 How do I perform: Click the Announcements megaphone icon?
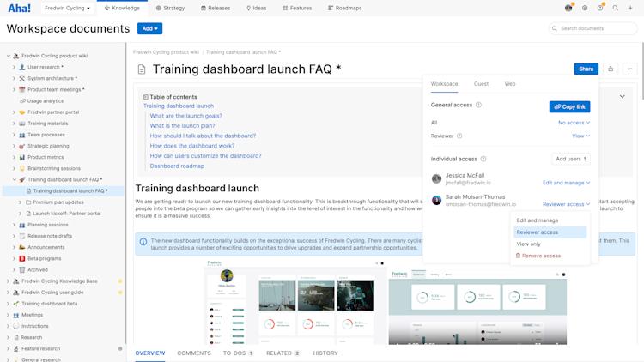(x=22, y=248)
